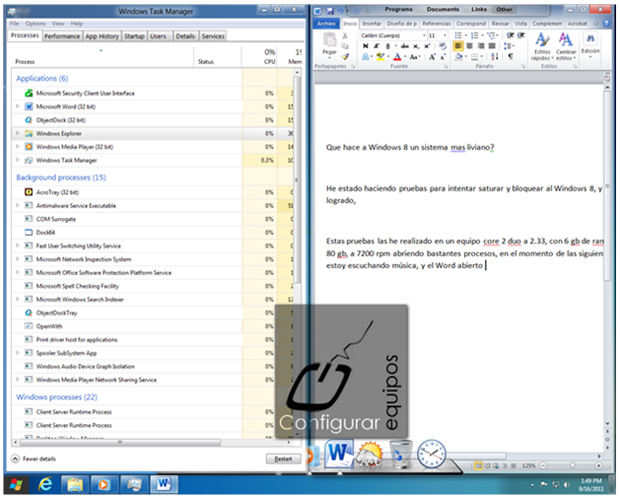Viewport: 620px width, 497px height.
Task: Switch to the Referencias ribbon tab
Action: coord(437,24)
